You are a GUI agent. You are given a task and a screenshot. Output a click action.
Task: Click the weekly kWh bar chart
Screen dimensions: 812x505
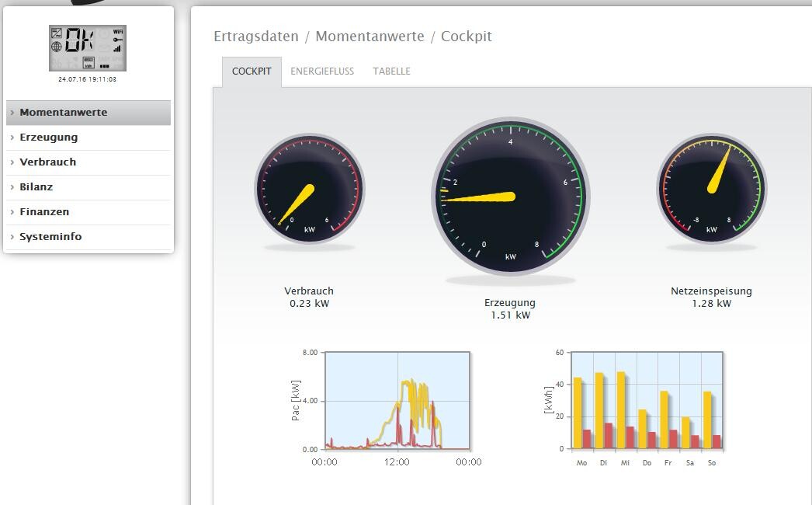pyautogui.click(x=647, y=401)
